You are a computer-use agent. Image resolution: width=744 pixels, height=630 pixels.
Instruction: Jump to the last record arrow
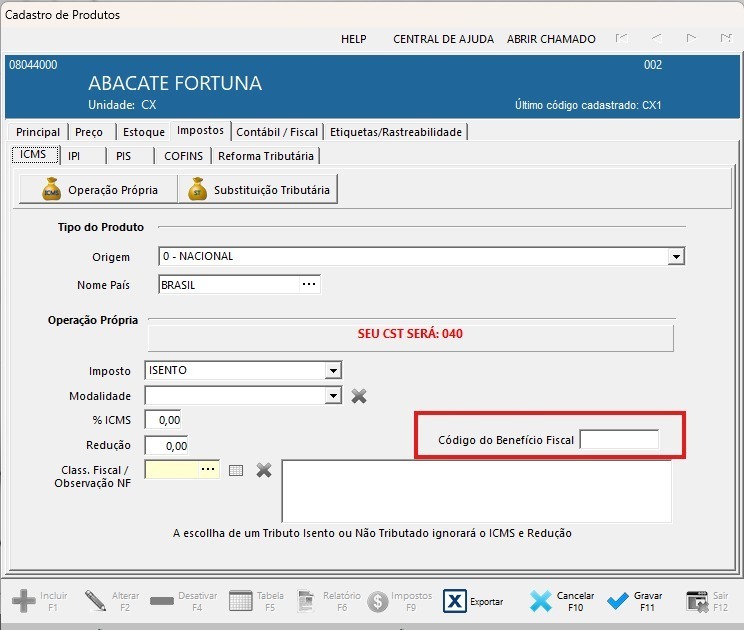click(x=725, y=39)
